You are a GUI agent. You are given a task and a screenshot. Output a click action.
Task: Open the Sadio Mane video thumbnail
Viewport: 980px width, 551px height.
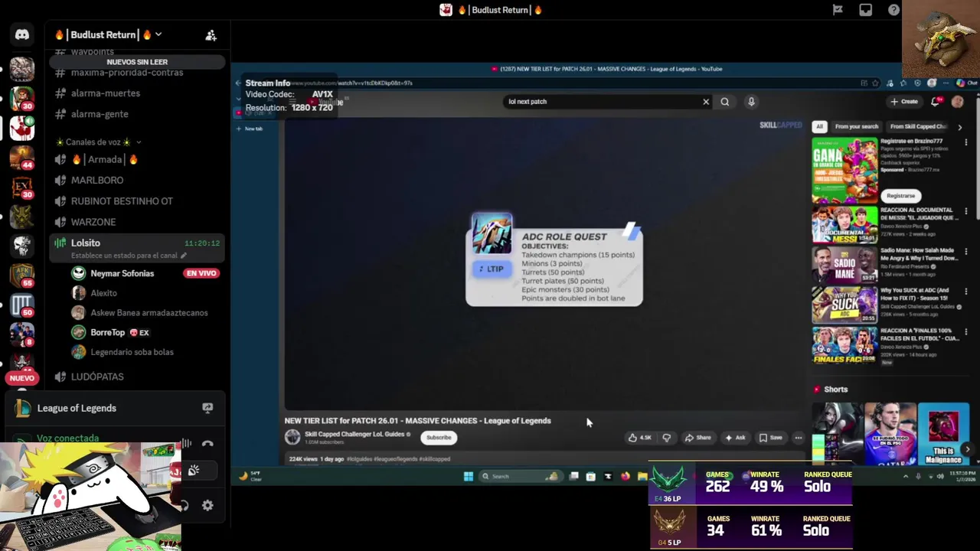(x=844, y=265)
